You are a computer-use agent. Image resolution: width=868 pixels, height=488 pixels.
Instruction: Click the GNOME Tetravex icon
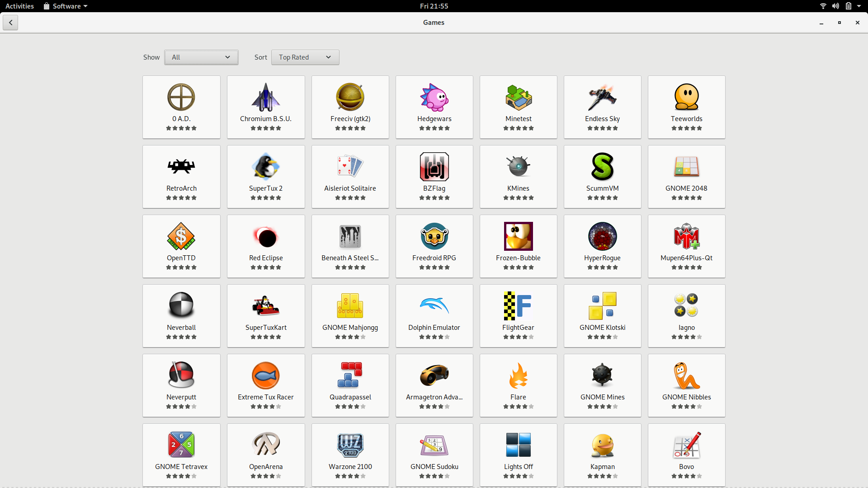click(x=181, y=445)
